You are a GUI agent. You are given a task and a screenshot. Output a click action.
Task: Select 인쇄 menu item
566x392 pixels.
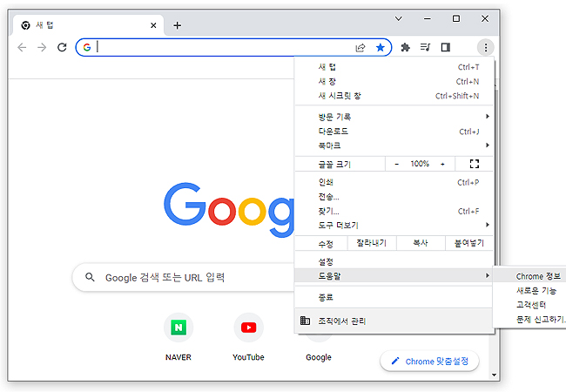click(394, 182)
